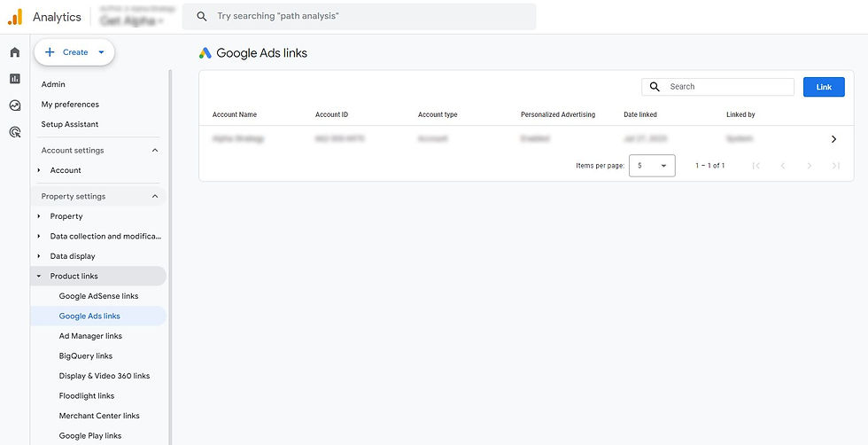Expand the Data display item
This screenshot has height=445, width=868.
(x=39, y=256)
